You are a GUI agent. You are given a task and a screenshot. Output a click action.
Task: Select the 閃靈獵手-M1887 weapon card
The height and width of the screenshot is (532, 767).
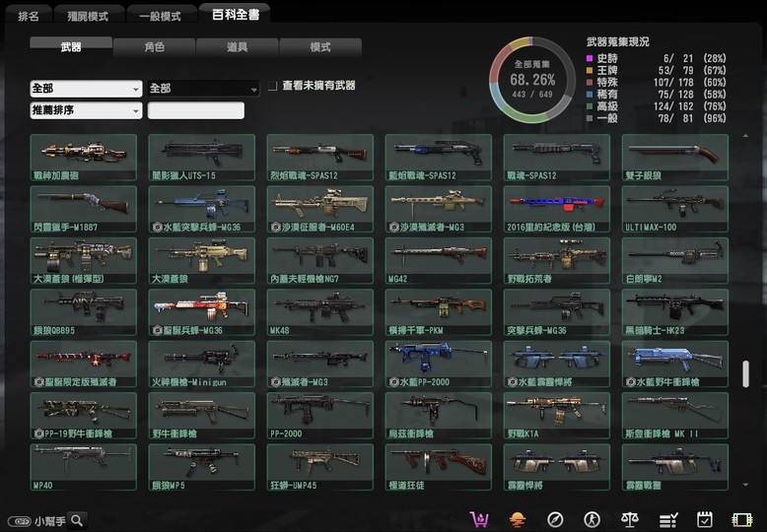(x=83, y=209)
